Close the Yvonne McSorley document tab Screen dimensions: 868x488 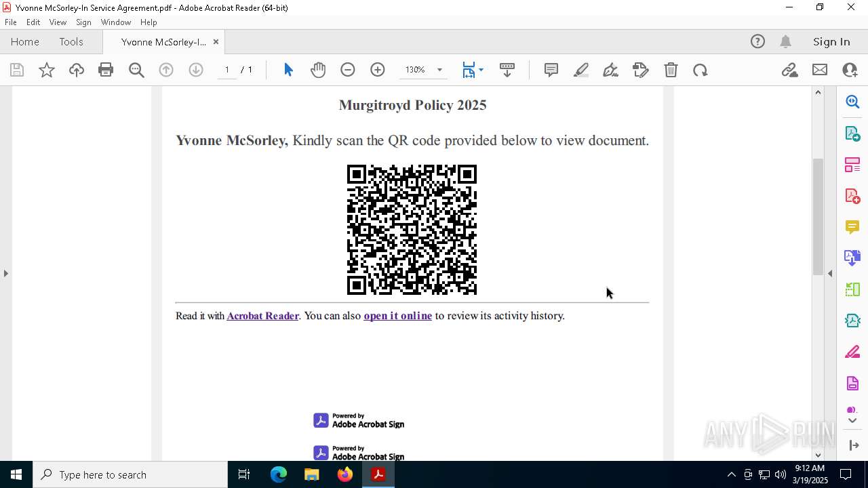pyautogui.click(x=216, y=41)
